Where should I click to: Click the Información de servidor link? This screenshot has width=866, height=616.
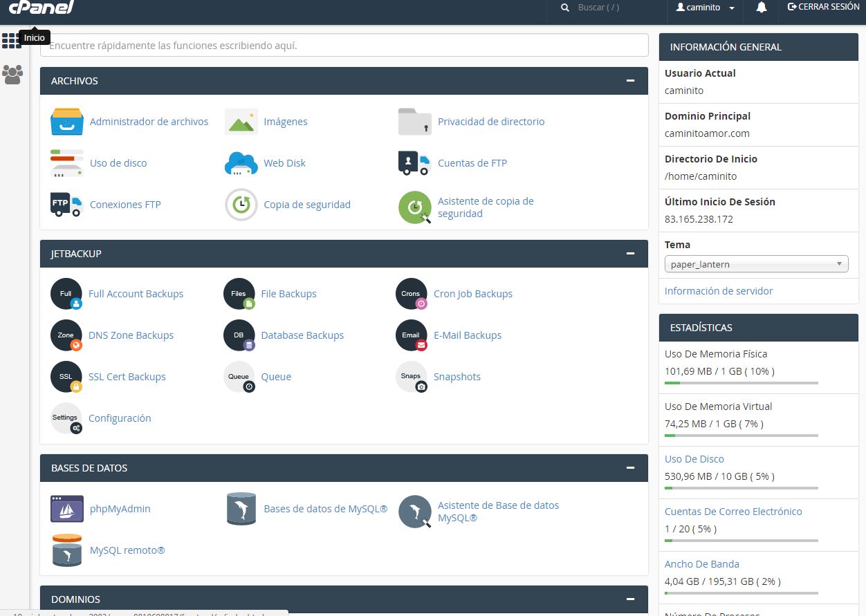click(719, 290)
